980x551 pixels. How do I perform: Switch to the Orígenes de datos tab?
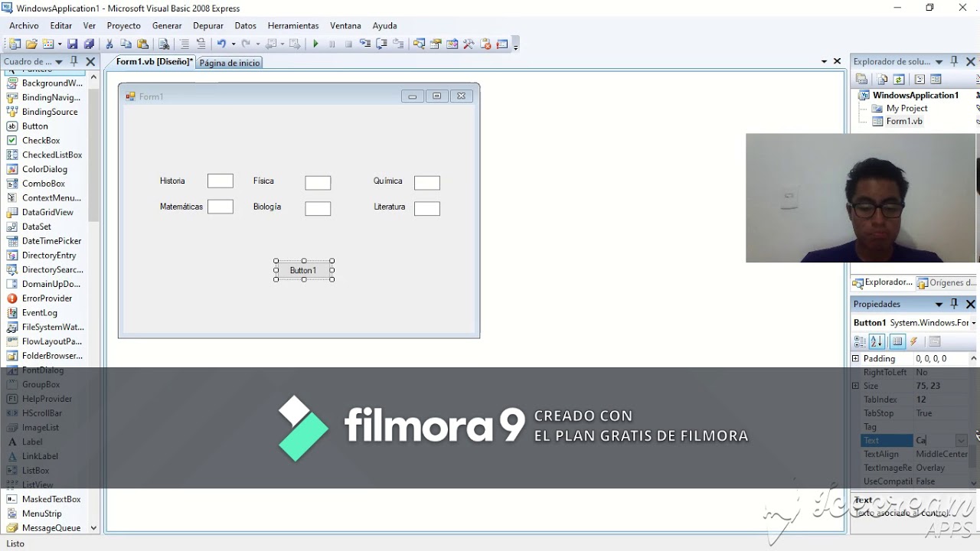point(946,282)
